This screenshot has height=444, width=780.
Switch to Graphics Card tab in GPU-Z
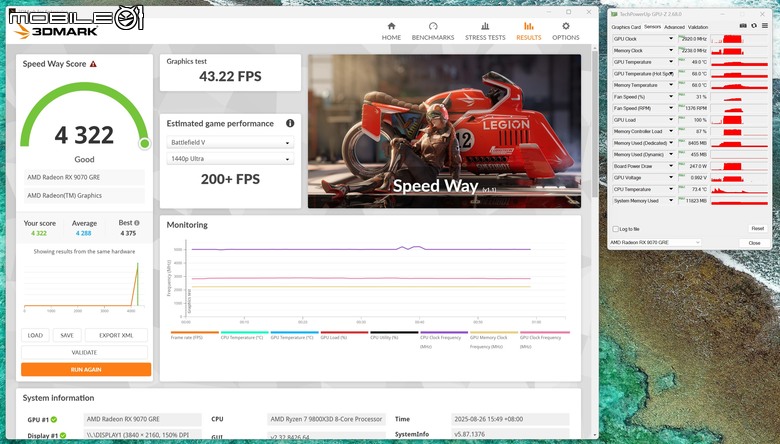pos(626,27)
